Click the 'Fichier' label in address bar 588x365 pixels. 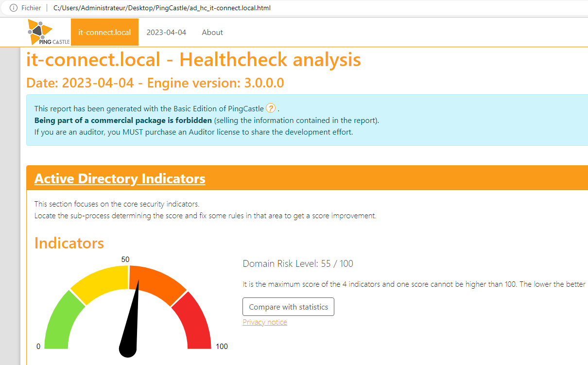click(x=31, y=8)
